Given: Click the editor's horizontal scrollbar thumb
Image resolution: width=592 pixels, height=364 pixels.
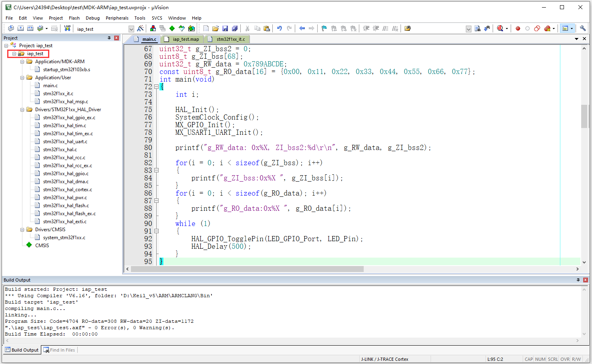Looking at the screenshot, I should [x=247, y=269].
